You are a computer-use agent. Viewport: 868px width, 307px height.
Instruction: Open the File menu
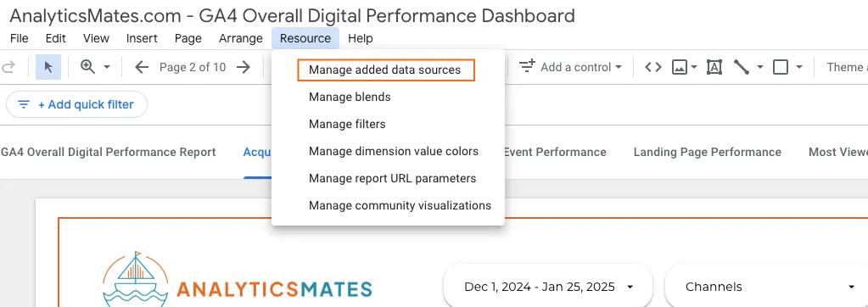(20, 38)
